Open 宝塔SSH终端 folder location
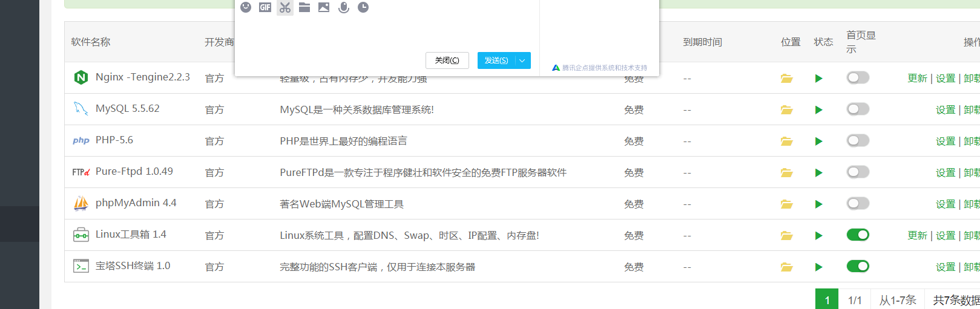Viewport: 980px width, 309px height. pyautogui.click(x=787, y=267)
